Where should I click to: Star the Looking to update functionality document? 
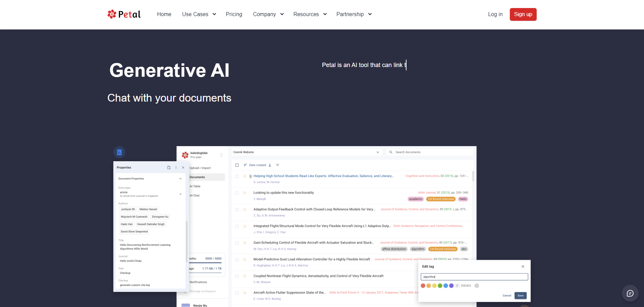pos(245,193)
